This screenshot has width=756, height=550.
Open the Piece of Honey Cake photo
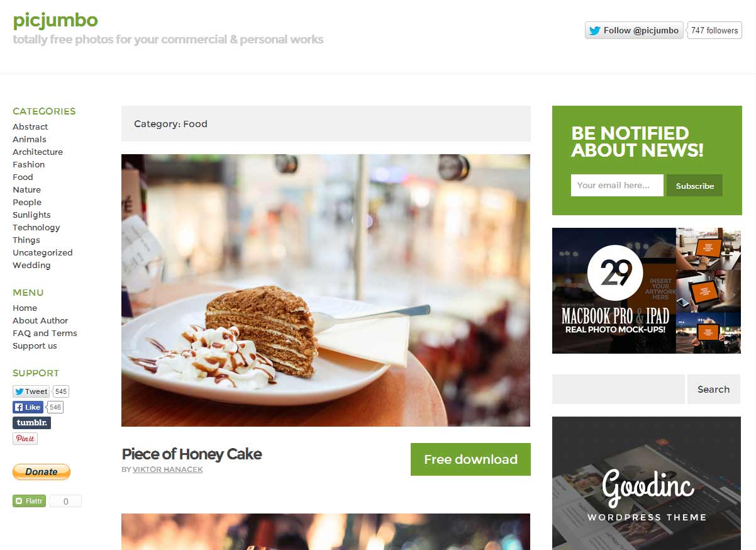326,290
